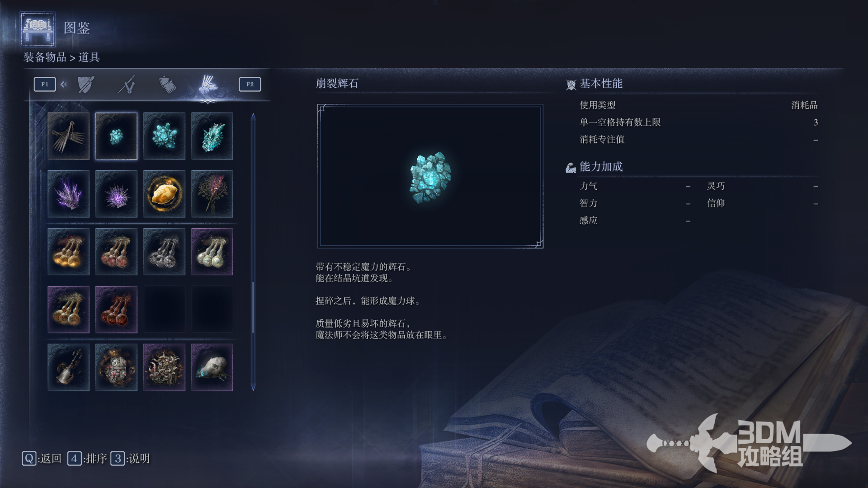The height and width of the screenshot is (488, 868).
Task: Click the 返回 back button hint
Action: coord(42,459)
